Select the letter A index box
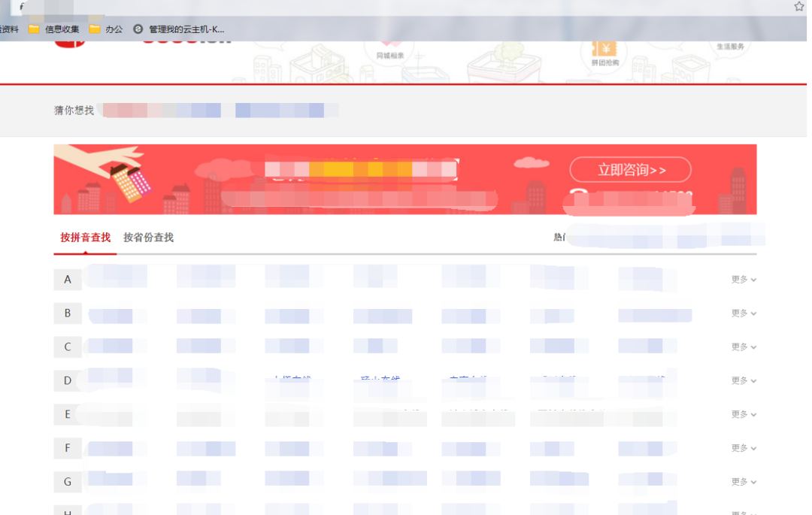 pyautogui.click(x=68, y=280)
